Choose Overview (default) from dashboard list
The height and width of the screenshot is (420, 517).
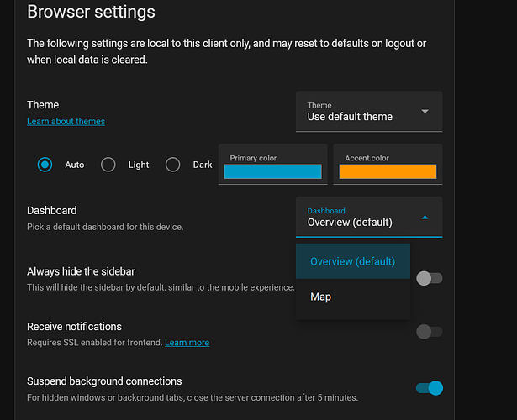[x=352, y=261]
